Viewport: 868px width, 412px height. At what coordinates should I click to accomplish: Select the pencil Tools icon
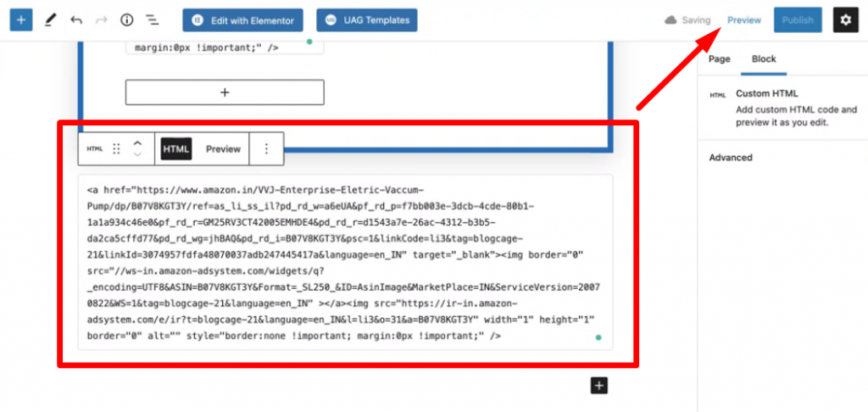50,20
